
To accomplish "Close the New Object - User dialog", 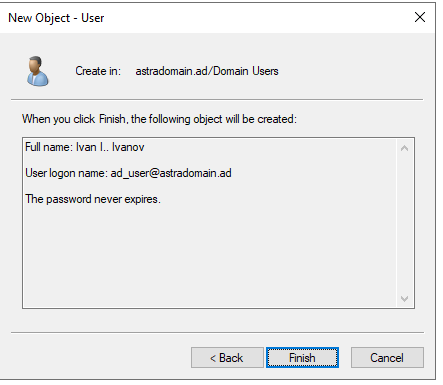I will coord(420,17).
